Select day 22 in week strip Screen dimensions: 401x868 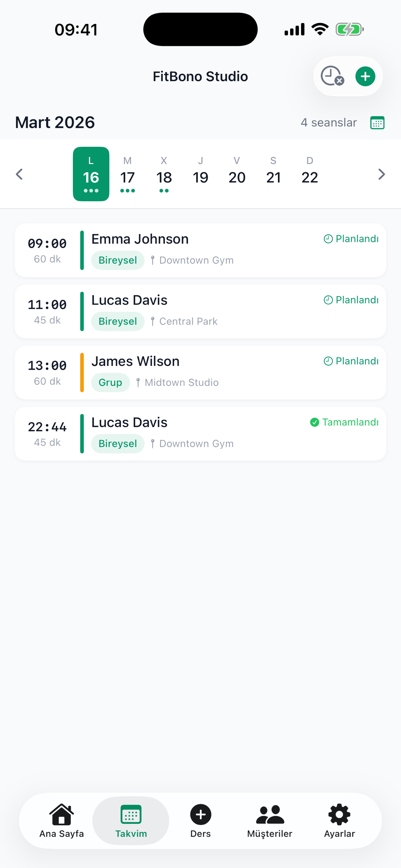click(310, 175)
